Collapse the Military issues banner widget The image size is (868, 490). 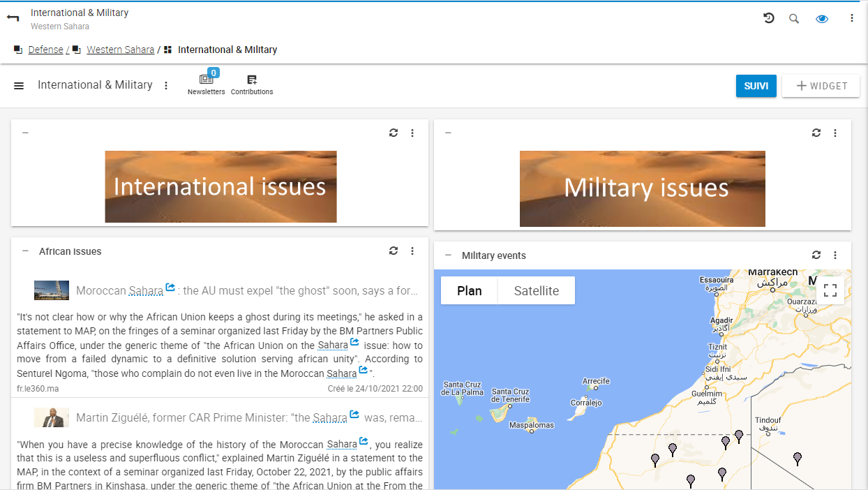[448, 133]
